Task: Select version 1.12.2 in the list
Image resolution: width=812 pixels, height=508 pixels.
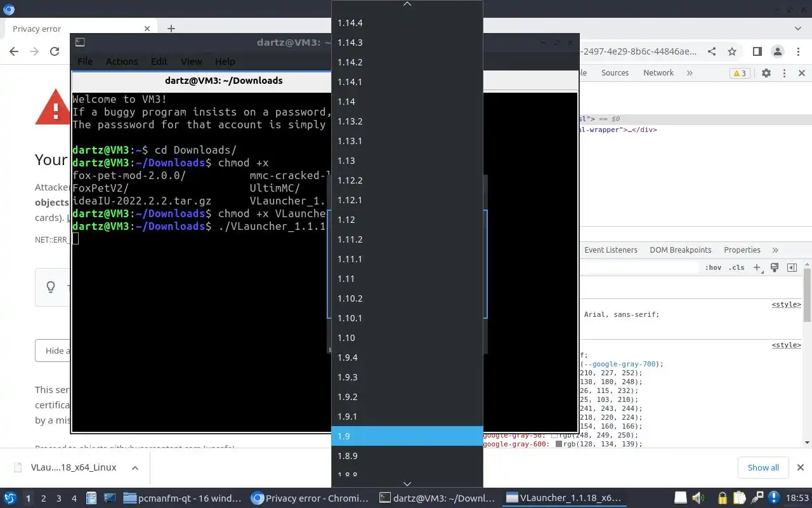Action: coord(407,180)
